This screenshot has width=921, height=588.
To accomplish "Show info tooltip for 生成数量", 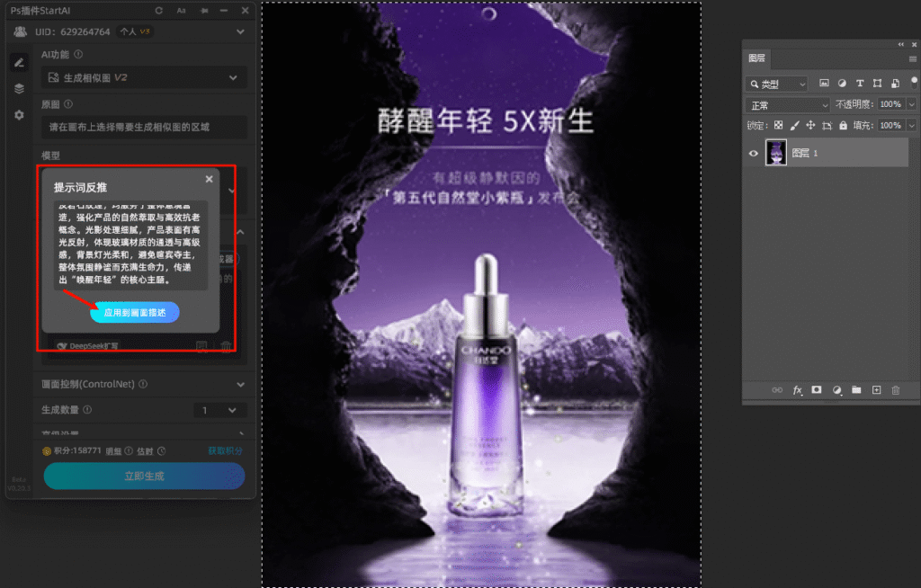I will [87, 410].
